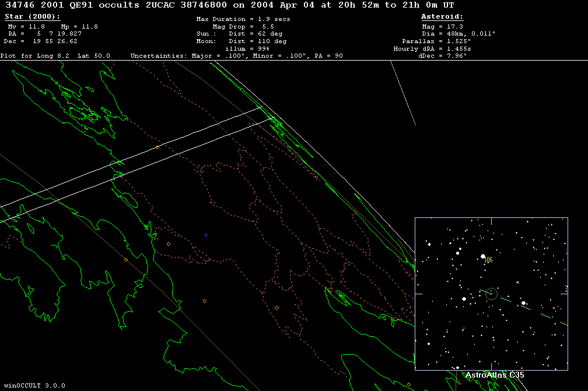Click the Mag Drop 5.5 value
This screenshot has height=391, width=588.
tap(243, 27)
